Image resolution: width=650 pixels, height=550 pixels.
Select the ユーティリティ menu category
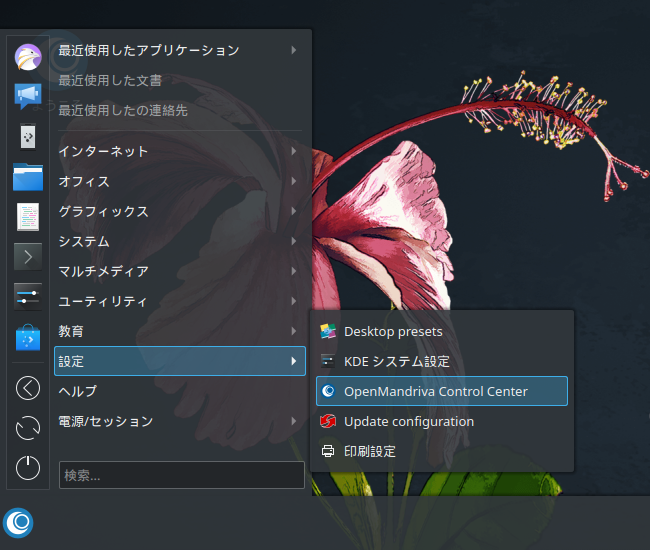tap(180, 301)
